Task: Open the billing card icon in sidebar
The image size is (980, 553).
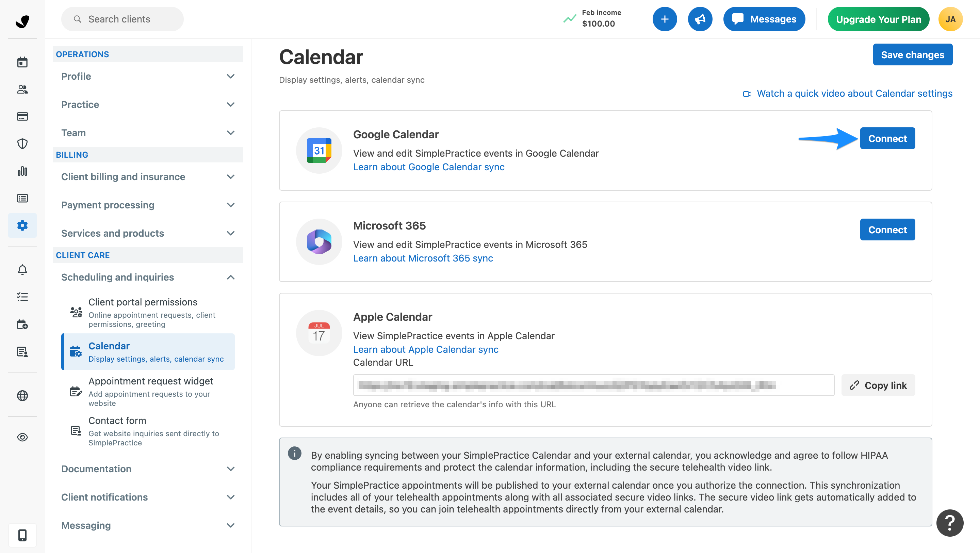Action: click(x=22, y=116)
